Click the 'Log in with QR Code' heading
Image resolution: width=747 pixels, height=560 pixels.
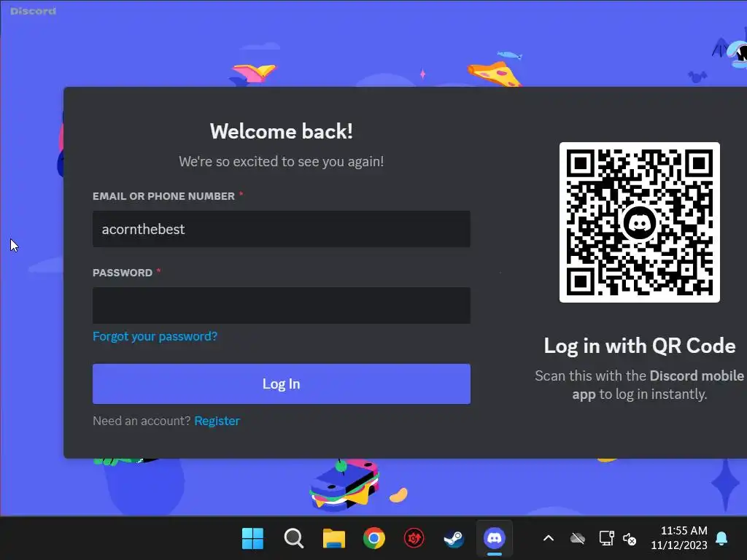(x=639, y=346)
